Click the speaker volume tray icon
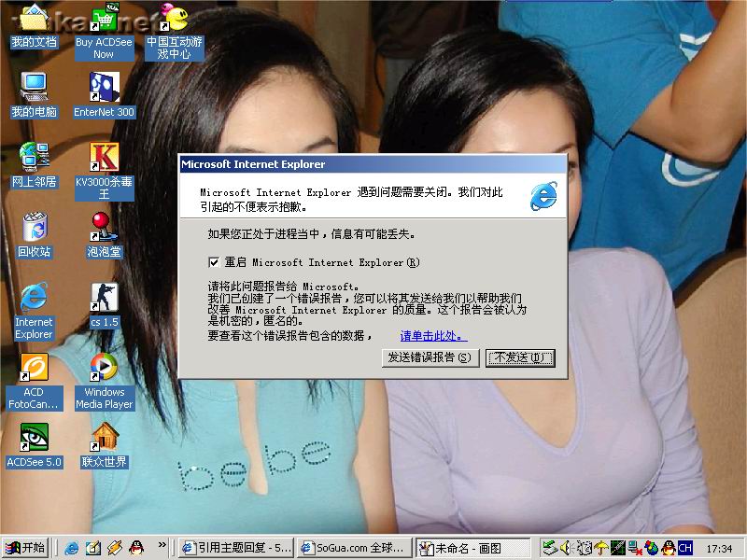Viewport: 747px width, 560px height. point(566,548)
